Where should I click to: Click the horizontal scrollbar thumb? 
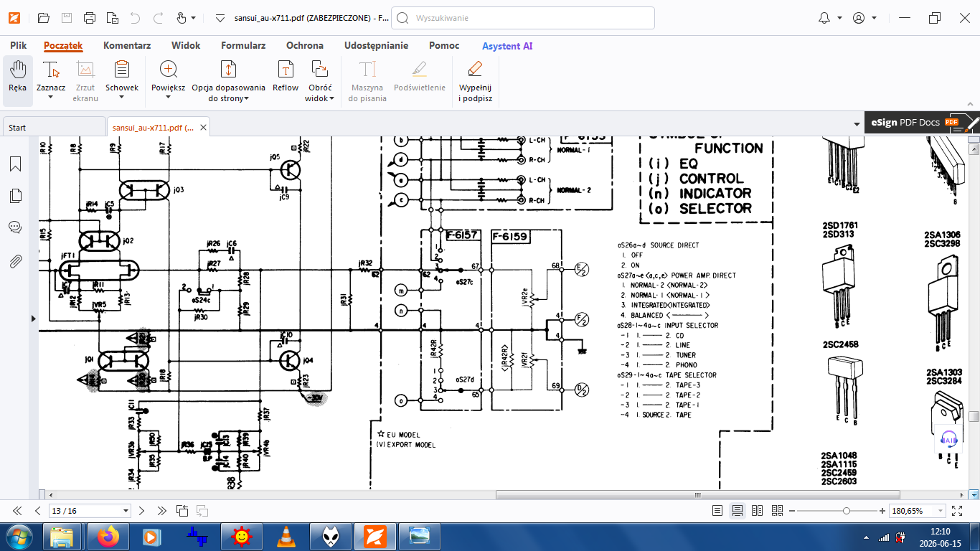coord(697,495)
